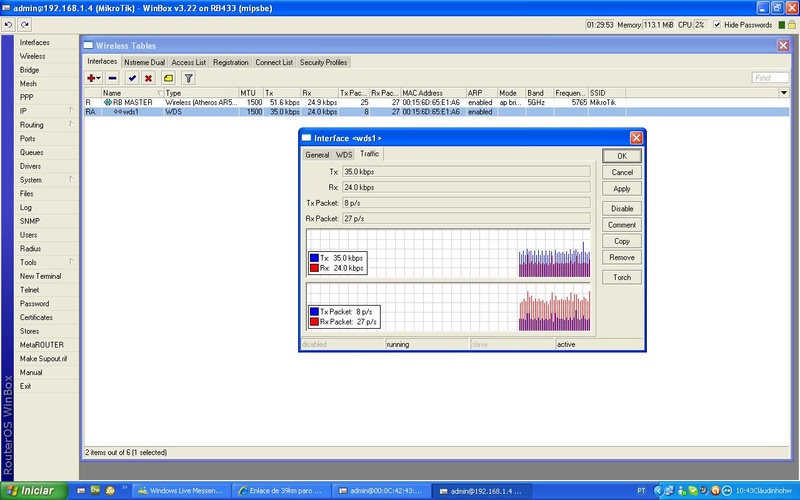The width and height of the screenshot is (800, 500).
Task: Click the Apply button in Interface dialog
Action: point(621,189)
